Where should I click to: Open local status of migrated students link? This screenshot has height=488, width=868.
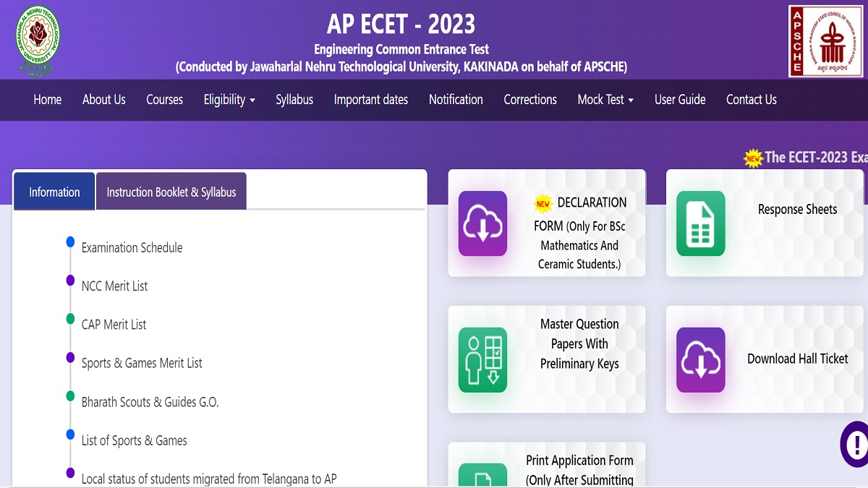(209, 479)
